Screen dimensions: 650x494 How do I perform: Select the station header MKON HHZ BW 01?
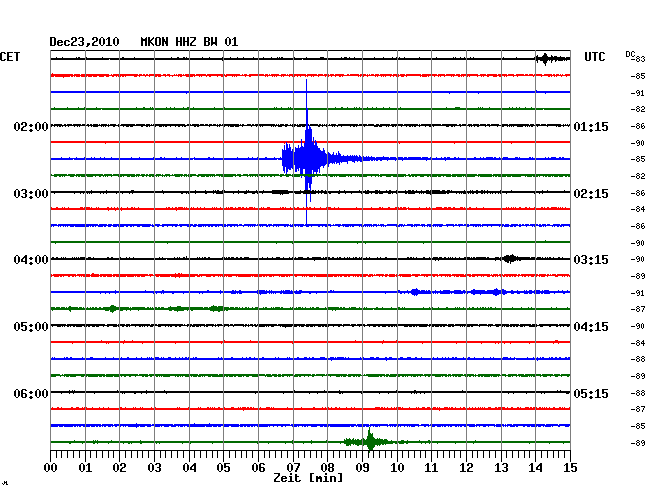pos(189,42)
